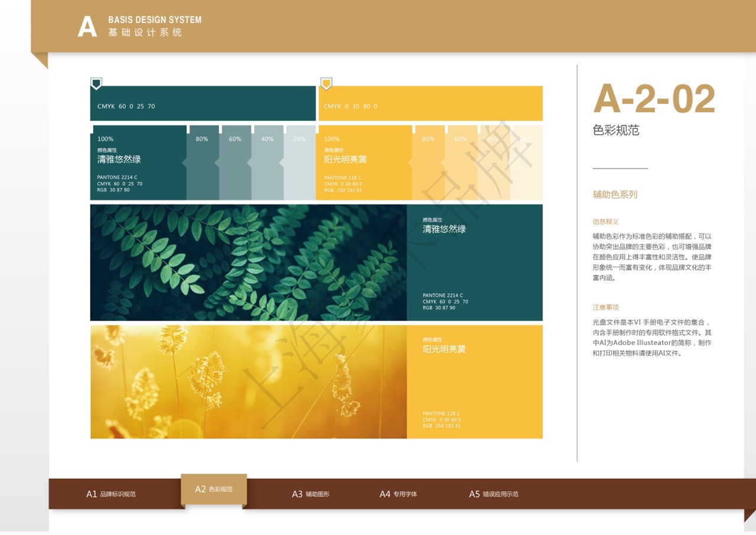Click the teal color marker pin icon
The width and height of the screenshot is (756, 535).
pos(96,83)
